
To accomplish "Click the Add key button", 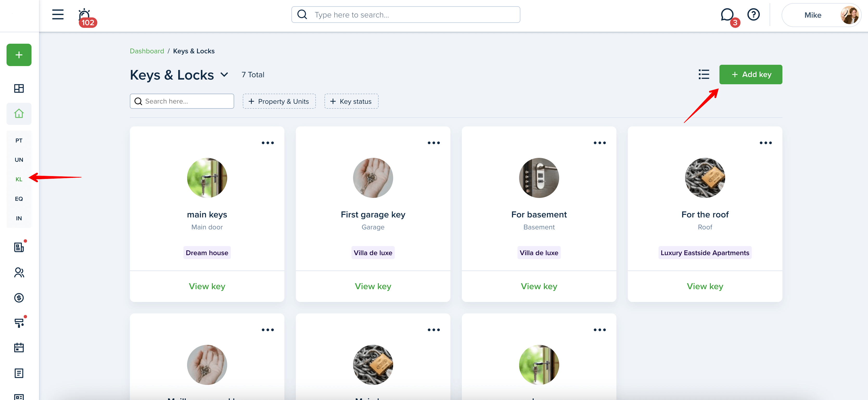I will click(x=750, y=74).
